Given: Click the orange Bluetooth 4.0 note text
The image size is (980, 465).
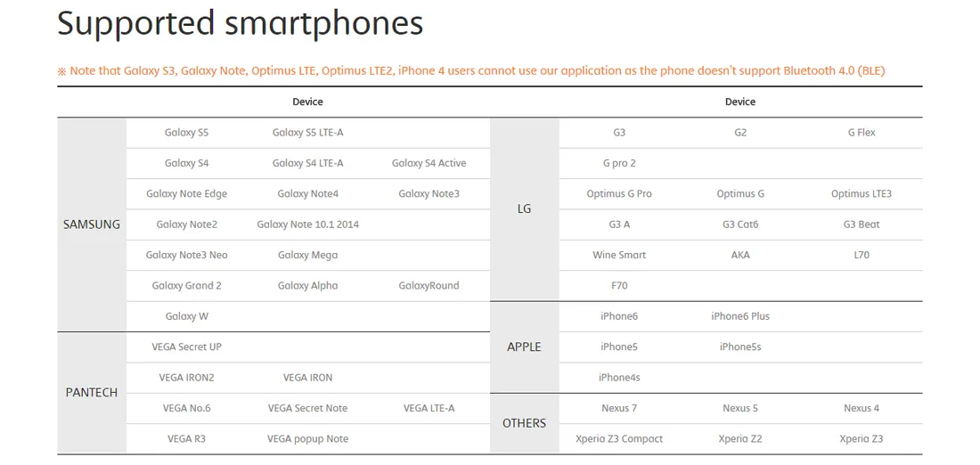Looking at the screenshot, I should click(471, 70).
